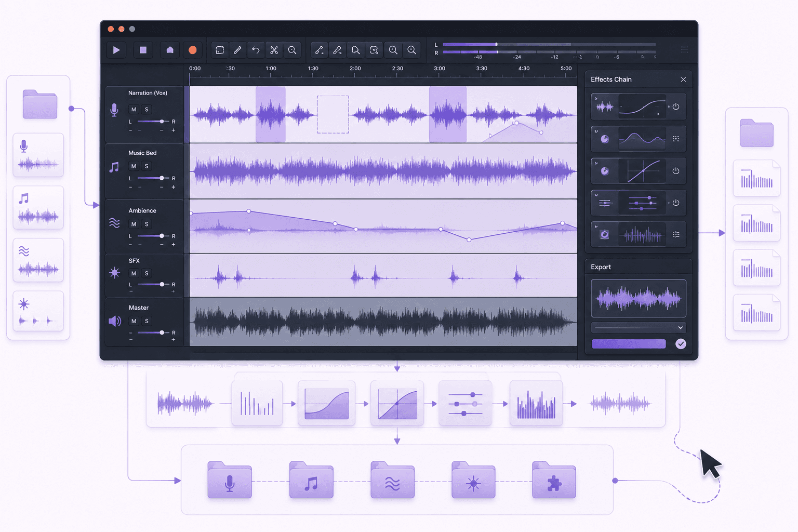
Task: Open options grid of wavy EQ effect
Action: pyautogui.click(x=676, y=139)
